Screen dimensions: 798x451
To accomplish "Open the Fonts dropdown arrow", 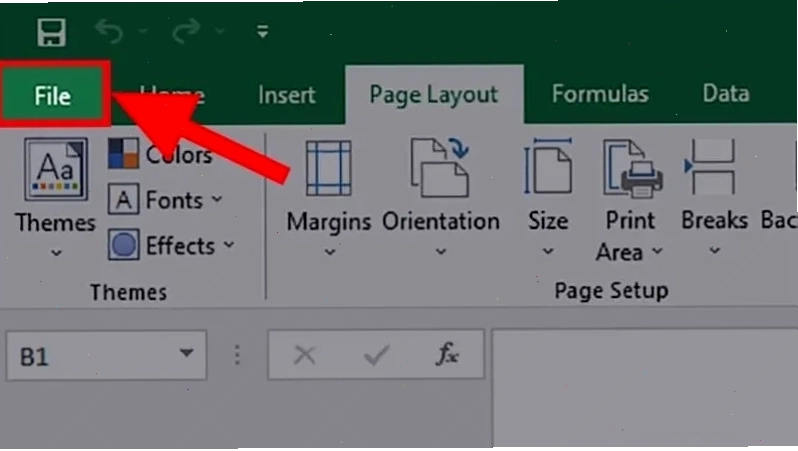I will [217, 199].
